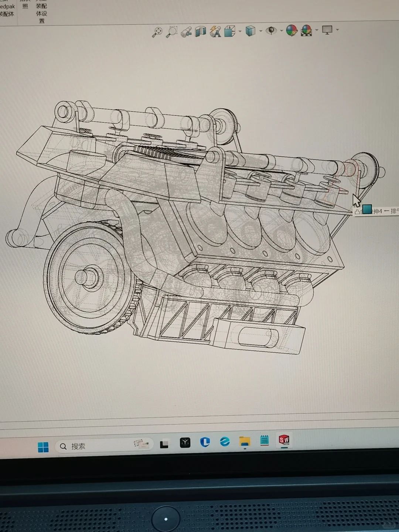The image size is (399, 532).
Task: Open File Explorer from the taskbar
Action: (245, 441)
